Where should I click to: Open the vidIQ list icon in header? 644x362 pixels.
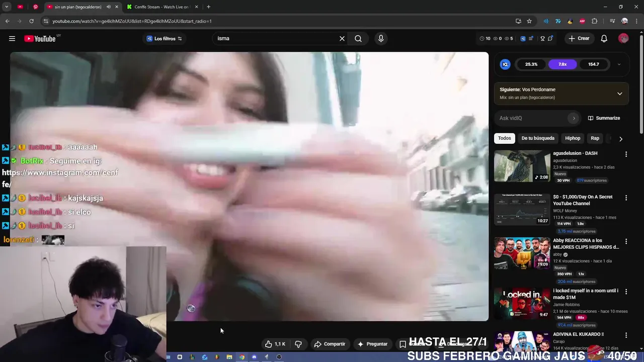click(531, 39)
